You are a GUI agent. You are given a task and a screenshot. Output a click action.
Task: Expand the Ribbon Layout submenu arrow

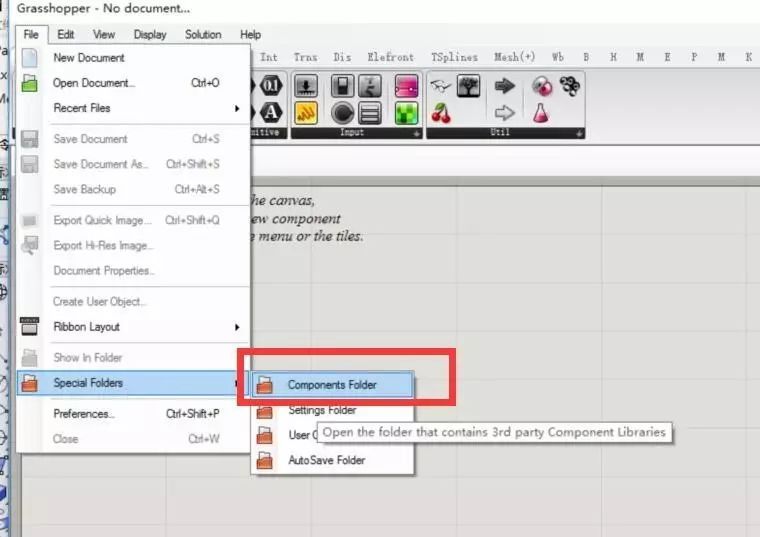click(237, 327)
